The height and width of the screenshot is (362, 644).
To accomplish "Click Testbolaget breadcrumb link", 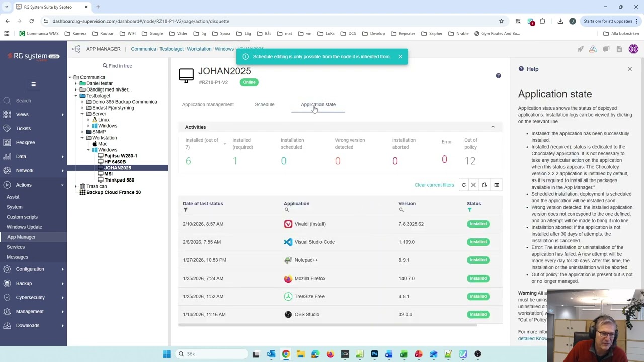I will tap(172, 49).
